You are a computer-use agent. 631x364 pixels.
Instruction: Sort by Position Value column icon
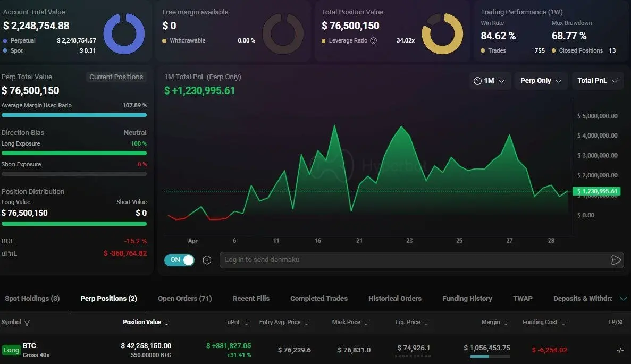(166, 323)
